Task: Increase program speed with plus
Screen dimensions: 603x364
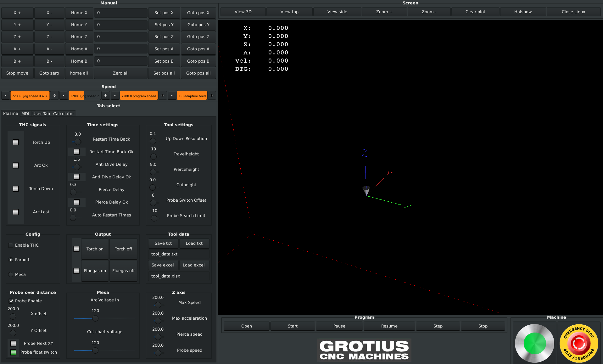Action: [163, 96]
